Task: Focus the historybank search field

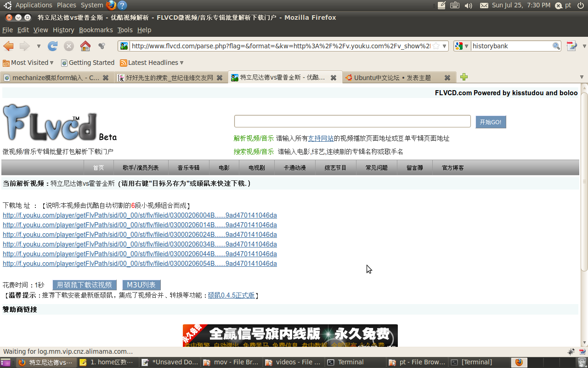Action: click(511, 46)
